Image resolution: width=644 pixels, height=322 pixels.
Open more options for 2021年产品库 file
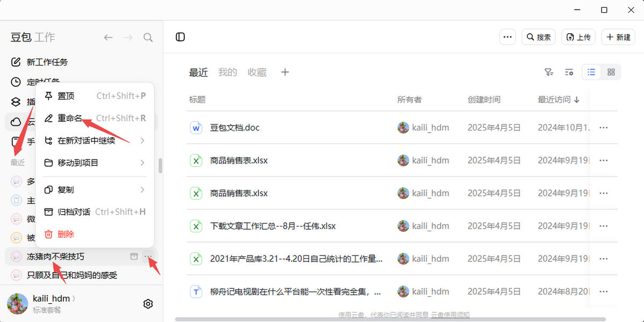click(604, 259)
